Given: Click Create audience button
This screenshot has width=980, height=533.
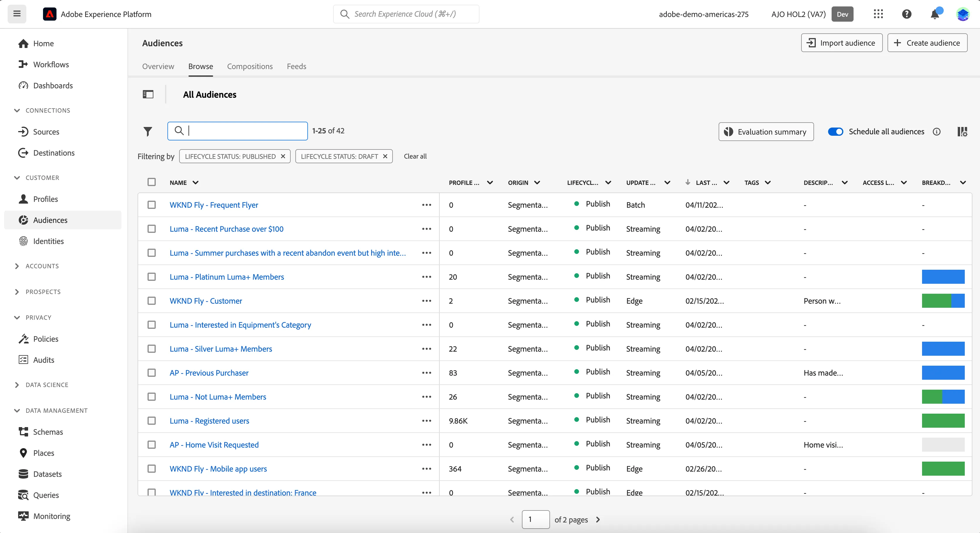Looking at the screenshot, I should [x=928, y=43].
